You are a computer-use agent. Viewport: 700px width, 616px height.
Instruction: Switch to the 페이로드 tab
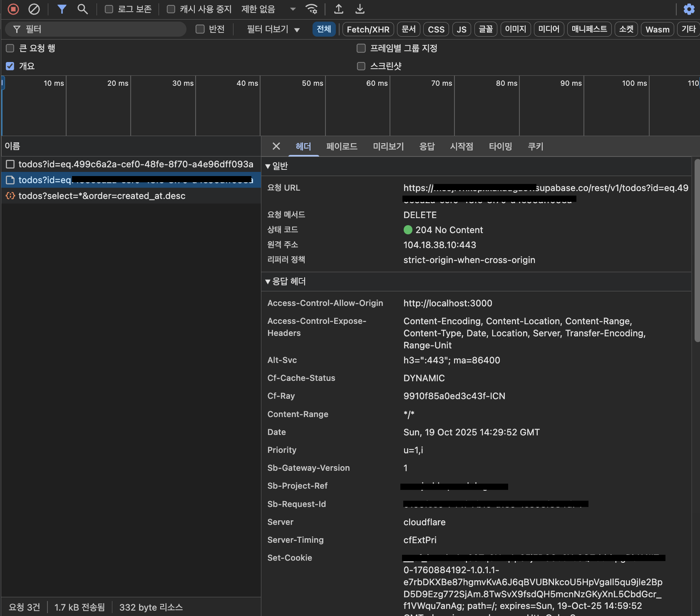click(342, 147)
